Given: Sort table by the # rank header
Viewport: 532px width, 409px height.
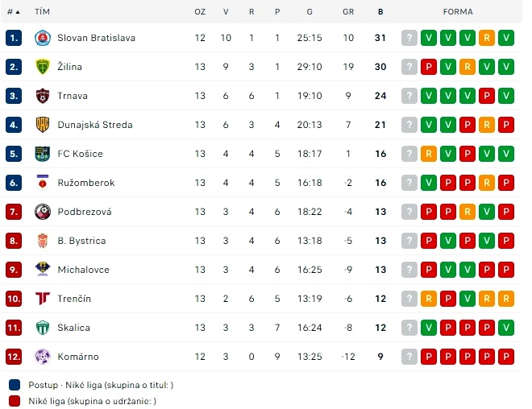Looking at the screenshot, I should pos(12,12).
